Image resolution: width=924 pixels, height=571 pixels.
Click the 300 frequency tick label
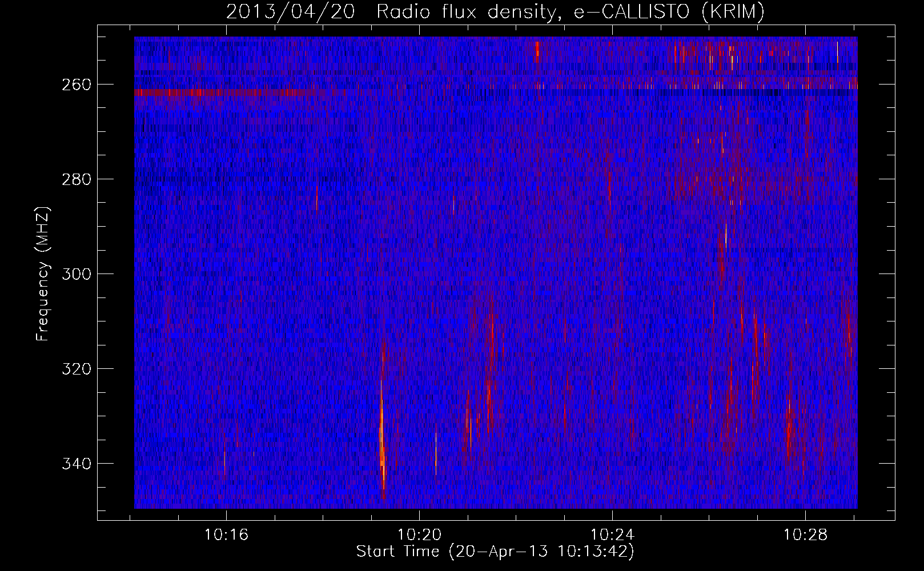coord(76,274)
